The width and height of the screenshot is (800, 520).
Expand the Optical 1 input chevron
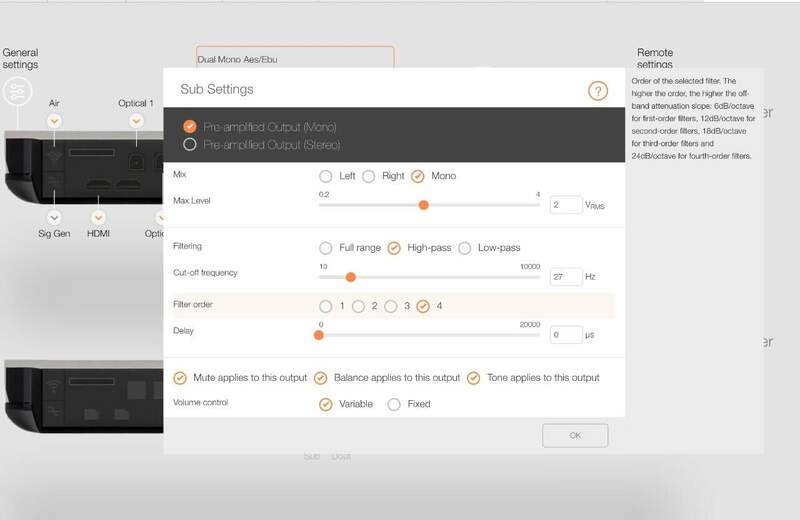pyautogui.click(x=136, y=120)
